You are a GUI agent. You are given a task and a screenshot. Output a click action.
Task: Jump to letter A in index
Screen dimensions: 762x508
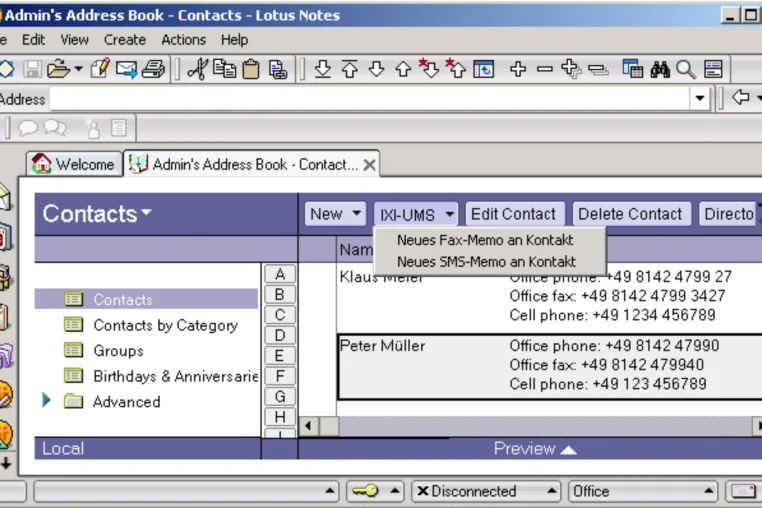coord(279,274)
